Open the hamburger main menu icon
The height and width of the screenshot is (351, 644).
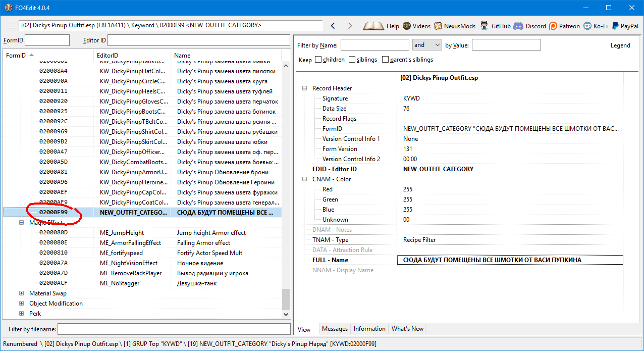point(10,26)
